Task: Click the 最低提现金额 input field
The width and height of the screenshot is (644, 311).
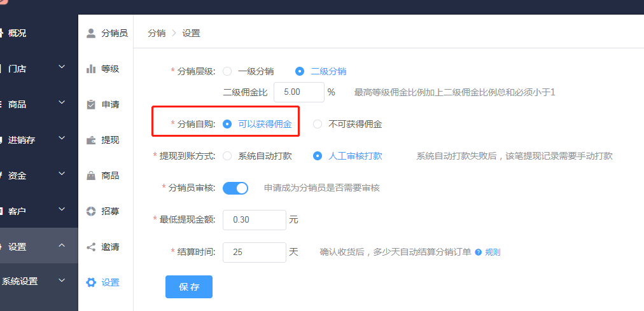Action: [255, 220]
